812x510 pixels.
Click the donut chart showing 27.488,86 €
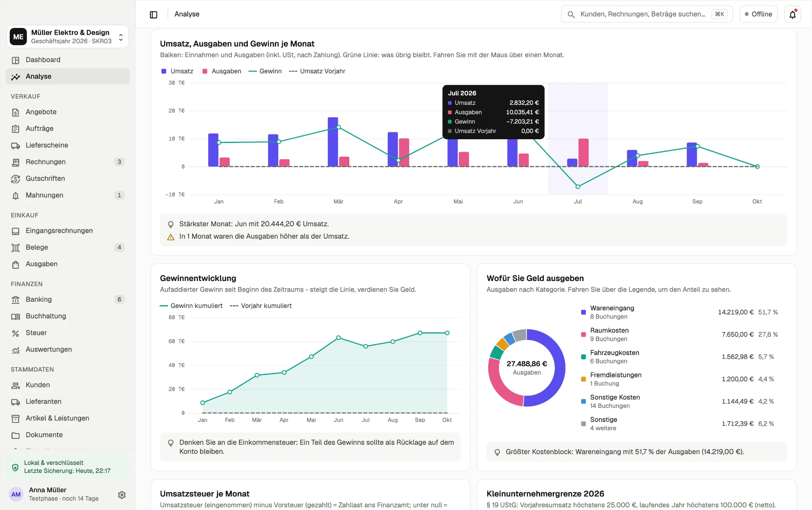click(x=527, y=368)
